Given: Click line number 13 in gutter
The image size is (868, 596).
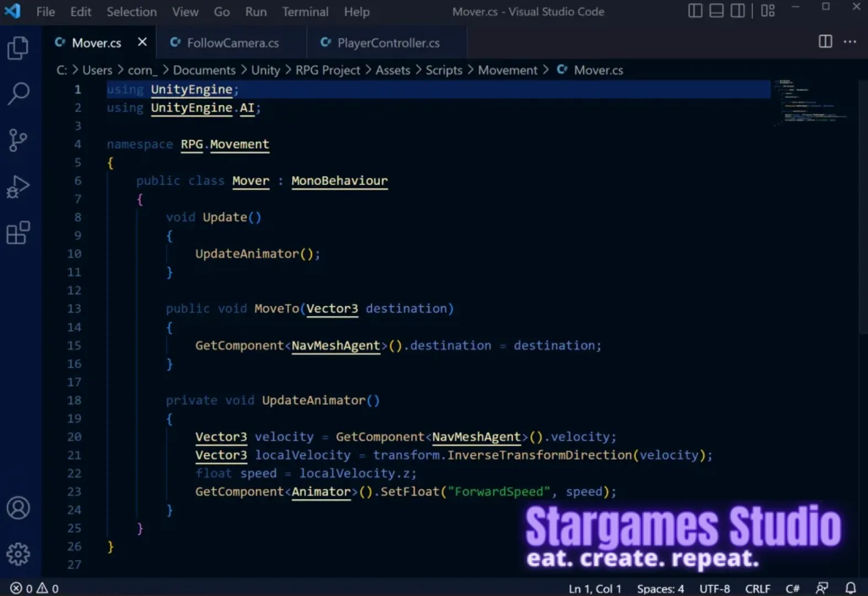Looking at the screenshot, I should click(x=74, y=308).
